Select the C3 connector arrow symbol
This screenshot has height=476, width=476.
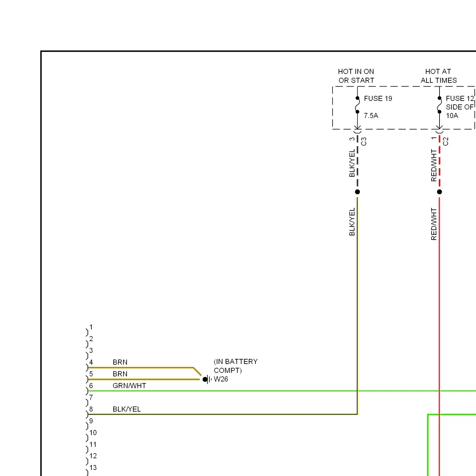point(357,129)
